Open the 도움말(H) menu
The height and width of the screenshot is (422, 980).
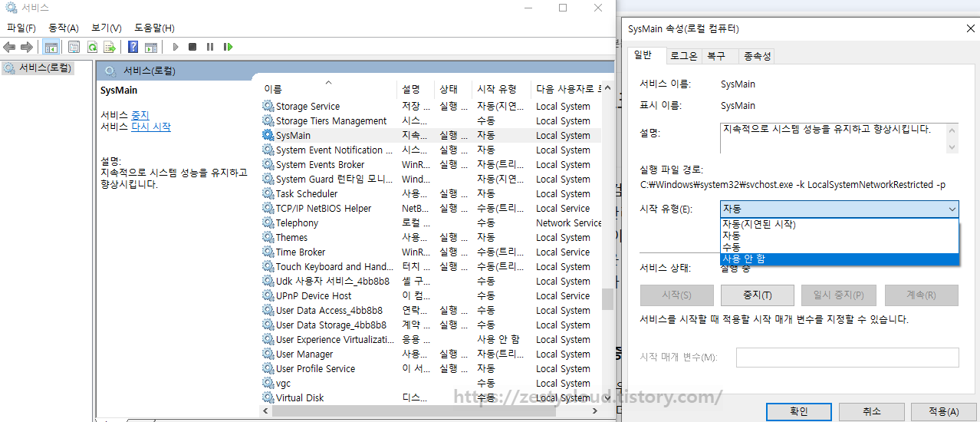tap(154, 28)
